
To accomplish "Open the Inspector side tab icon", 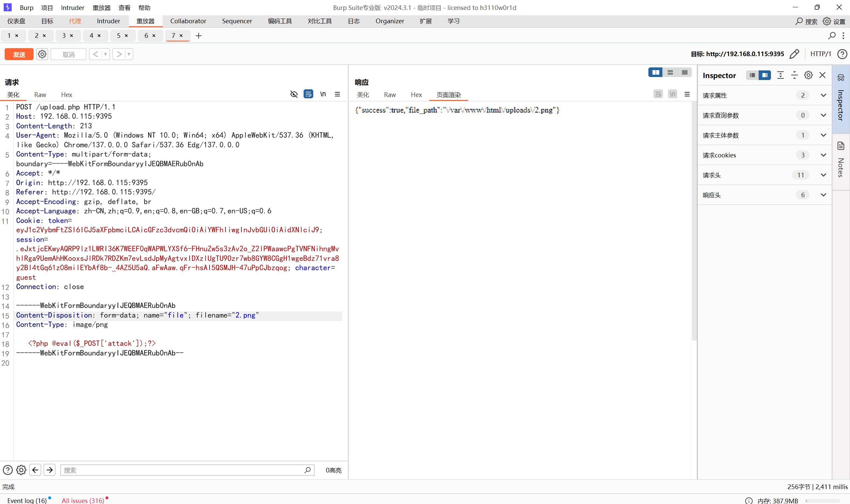I will point(840,78).
